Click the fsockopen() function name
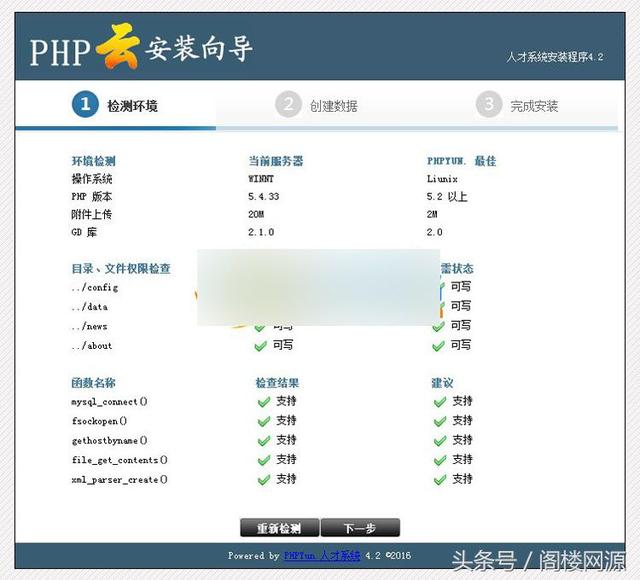This screenshot has height=580, width=640. pos(100,421)
